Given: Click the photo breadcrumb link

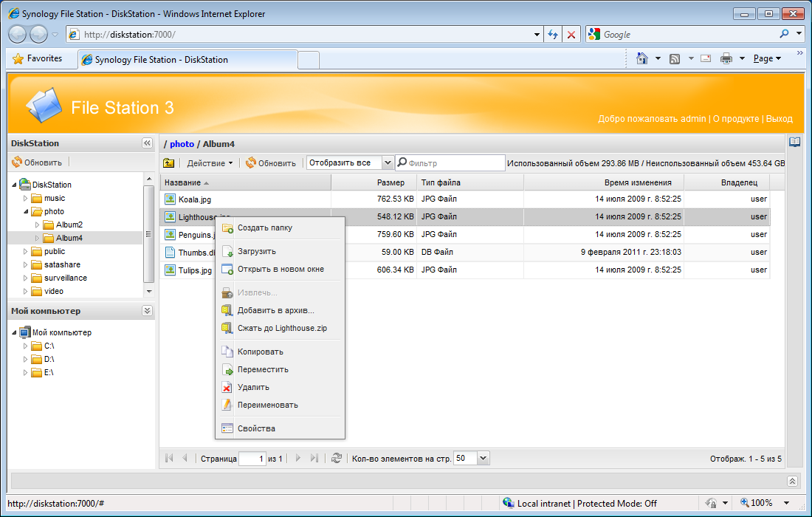Looking at the screenshot, I should coord(182,144).
